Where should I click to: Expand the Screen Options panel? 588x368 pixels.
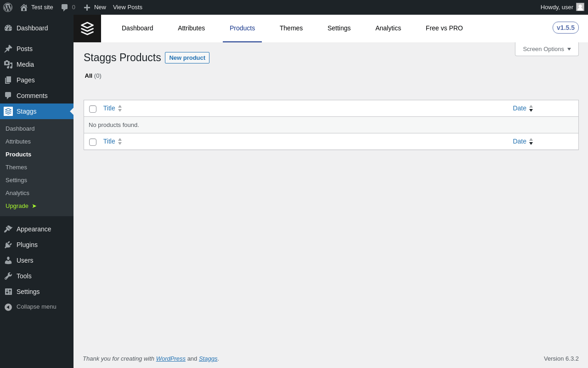(x=547, y=49)
